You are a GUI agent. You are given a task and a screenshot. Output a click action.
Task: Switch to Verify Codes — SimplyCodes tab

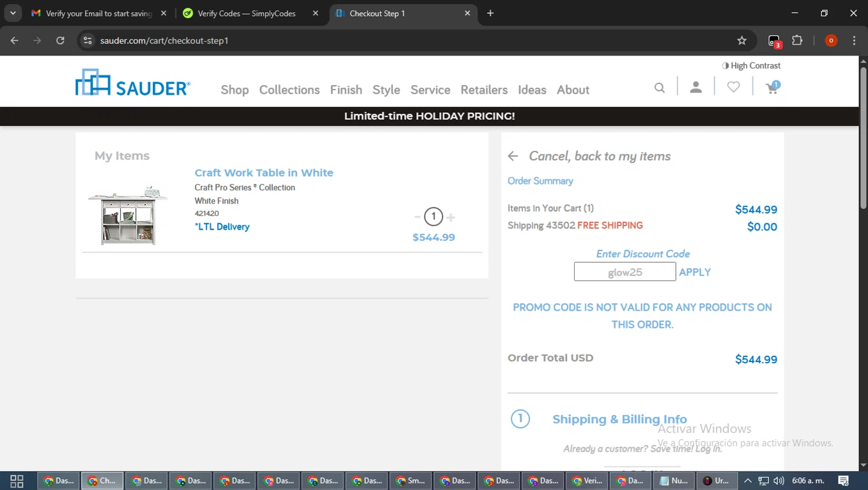click(246, 13)
